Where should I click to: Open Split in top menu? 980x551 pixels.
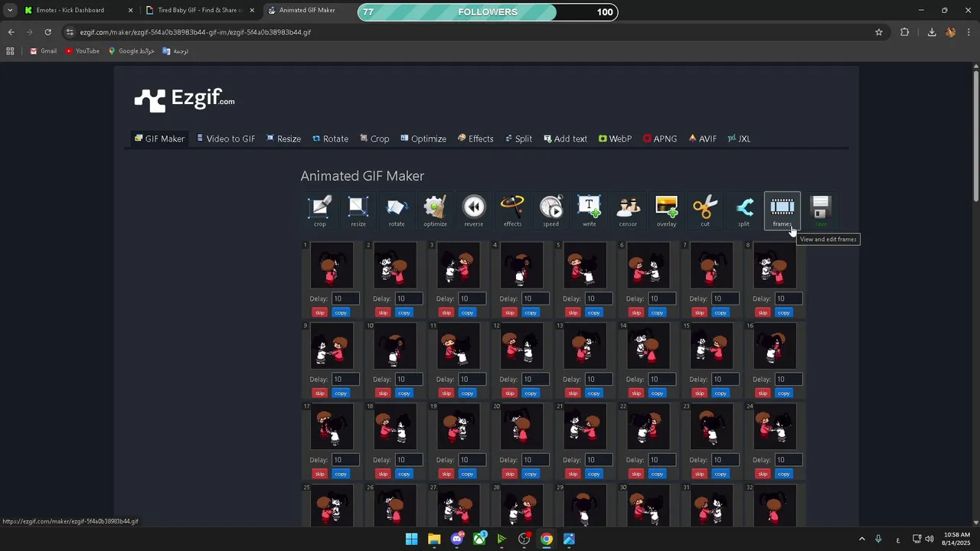click(518, 139)
